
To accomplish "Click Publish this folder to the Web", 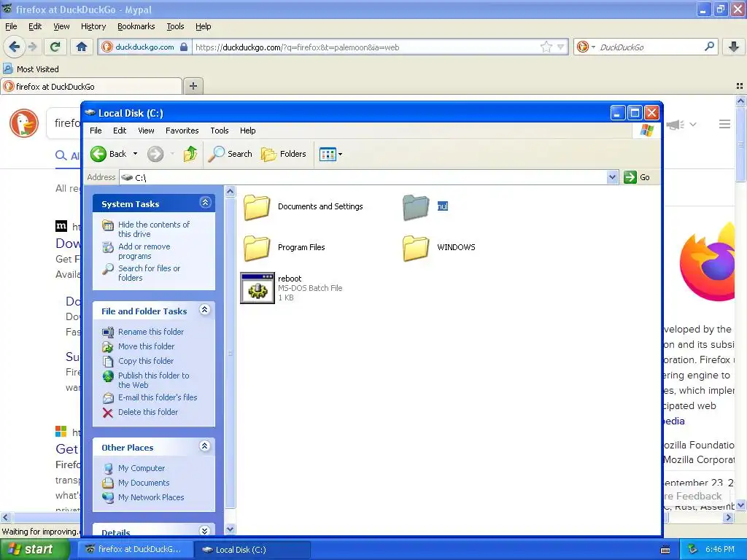I will (153, 380).
